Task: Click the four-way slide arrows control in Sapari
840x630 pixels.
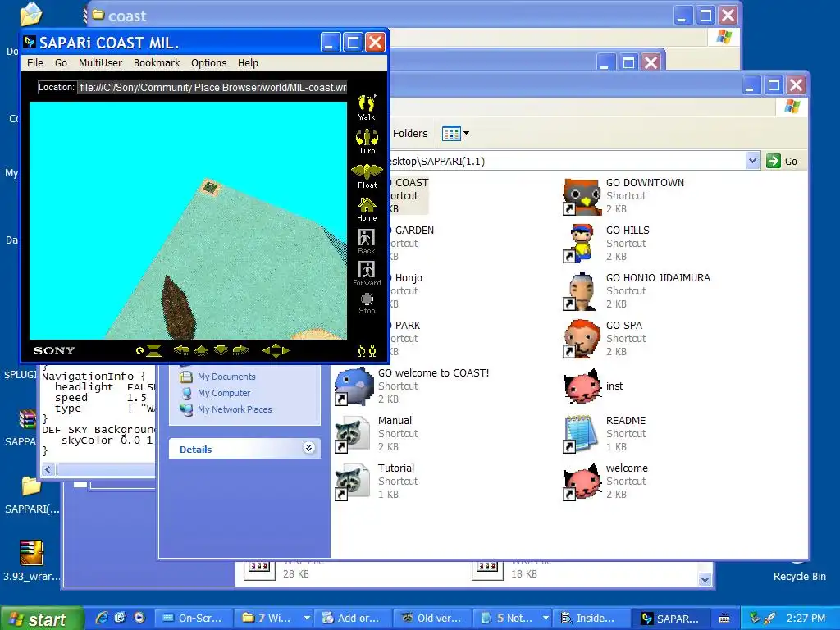Action: click(276, 351)
